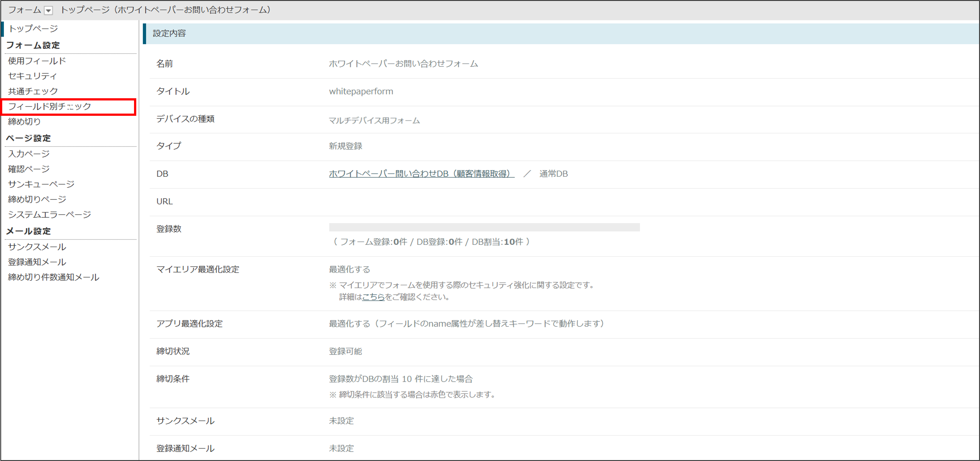The image size is (980, 461).
Task: Open 締め切り form setting
Action: coord(24,122)
